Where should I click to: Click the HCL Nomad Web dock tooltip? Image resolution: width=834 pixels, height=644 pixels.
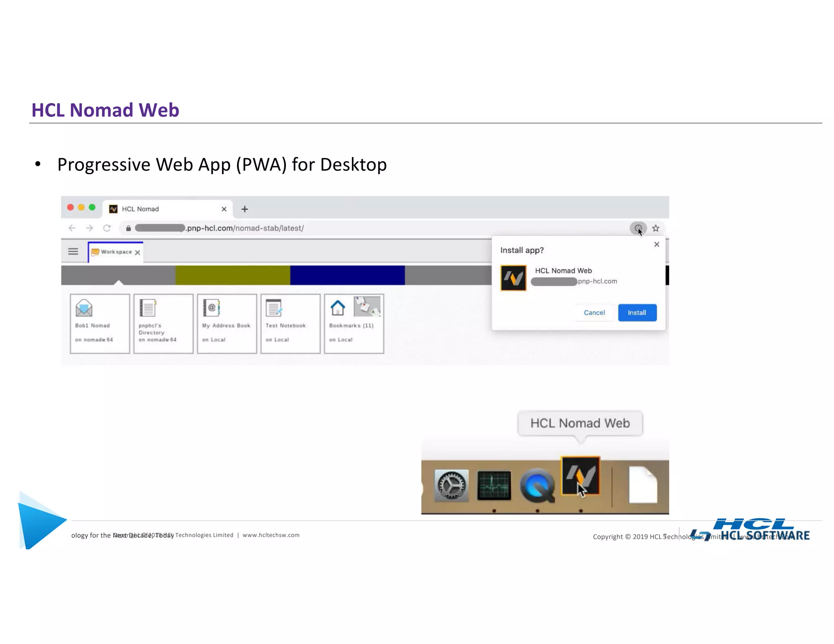(x=580, y=423)
